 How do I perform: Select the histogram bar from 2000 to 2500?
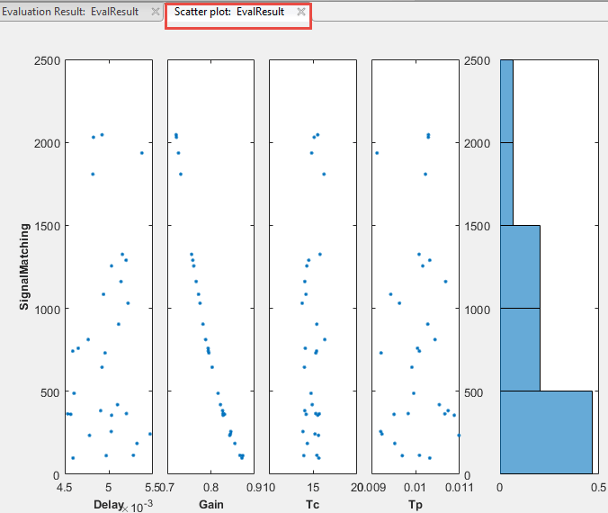(x=507, y=101)
